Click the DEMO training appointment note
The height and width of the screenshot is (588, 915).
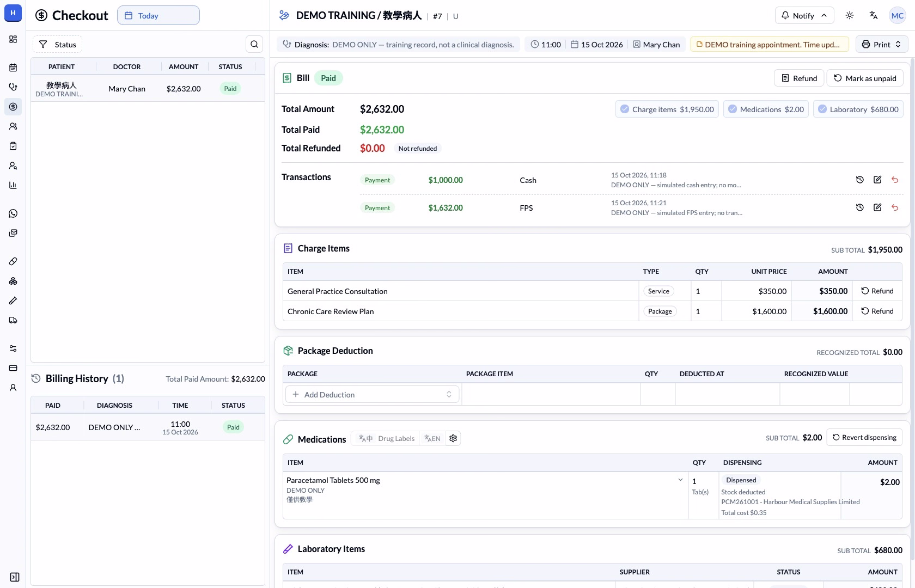point(770,44)
